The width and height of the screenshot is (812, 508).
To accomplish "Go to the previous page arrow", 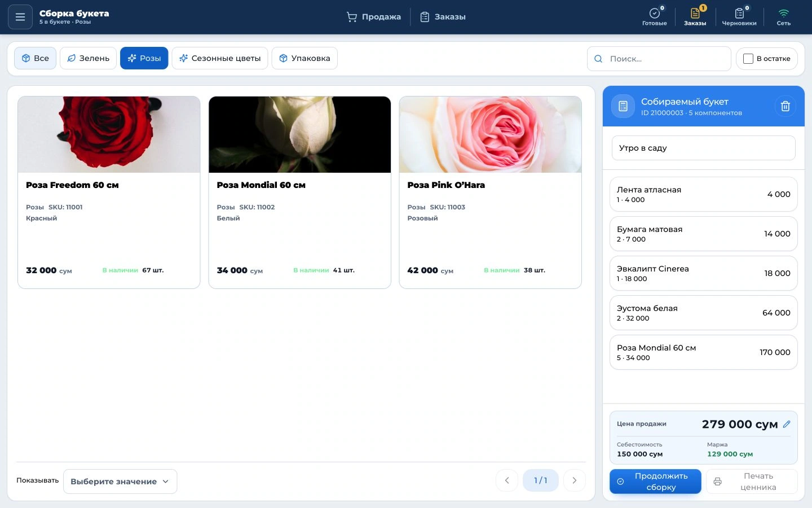I will [507, 480].
